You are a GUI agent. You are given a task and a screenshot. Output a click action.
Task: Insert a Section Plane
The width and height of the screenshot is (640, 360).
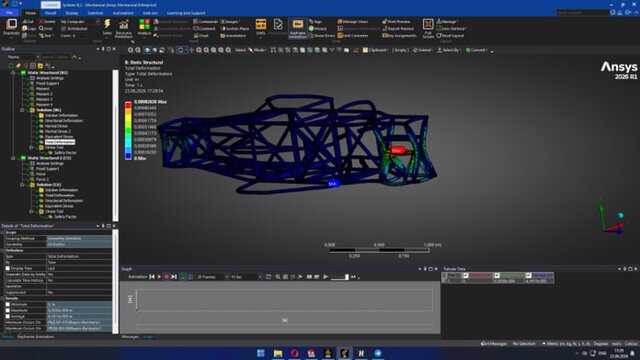(x=235, y=29)
